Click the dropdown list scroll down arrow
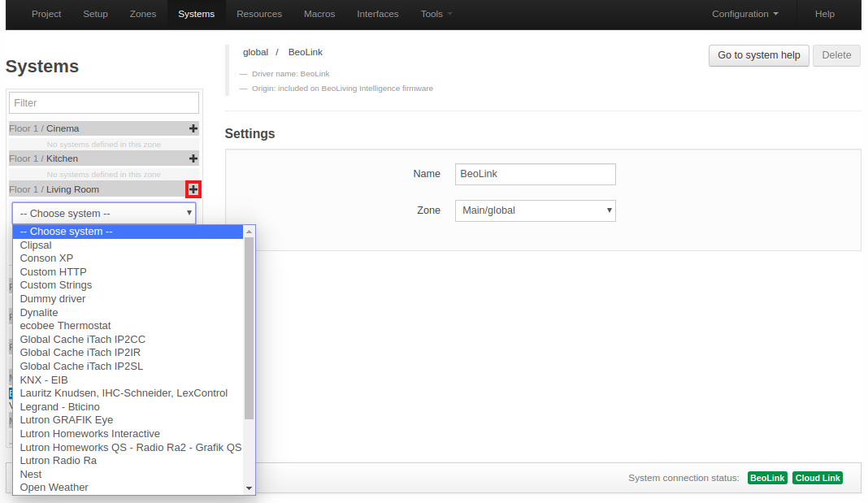Image resolution: width=868 pixels, height=503 pixels. [x=250, y=488]
